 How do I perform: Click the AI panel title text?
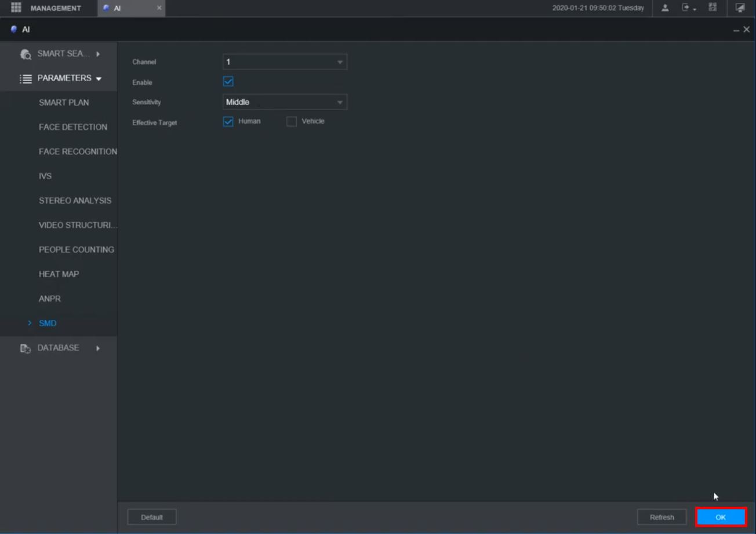[26, 30]
